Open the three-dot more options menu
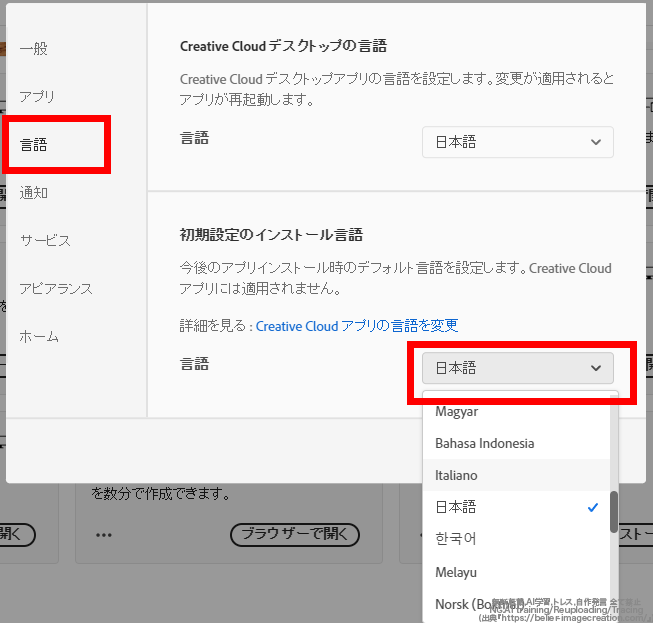Viewport: 653px width, 623px height. [104, 534]
